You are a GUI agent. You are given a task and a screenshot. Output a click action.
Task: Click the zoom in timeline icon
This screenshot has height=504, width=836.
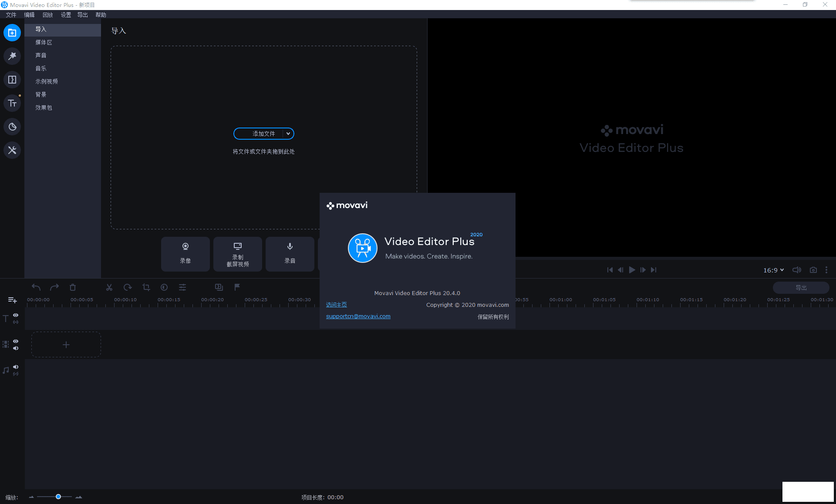[78, 497]
